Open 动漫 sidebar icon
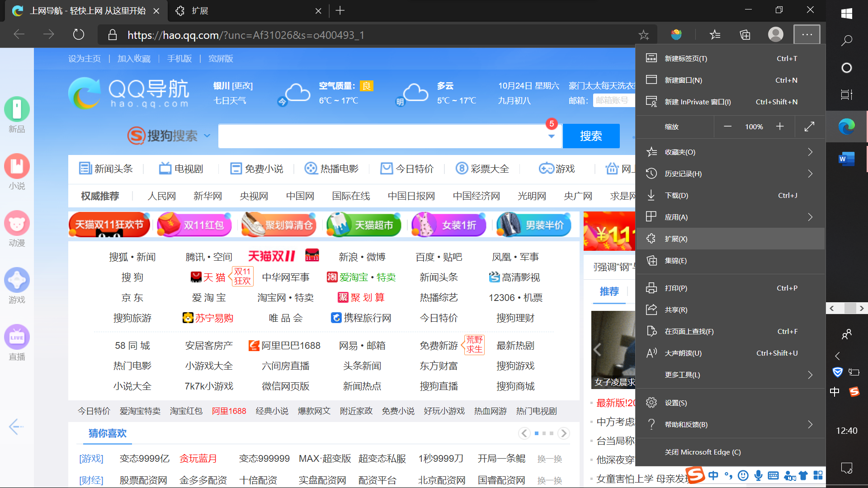The image size is (868, 488). 17,229
